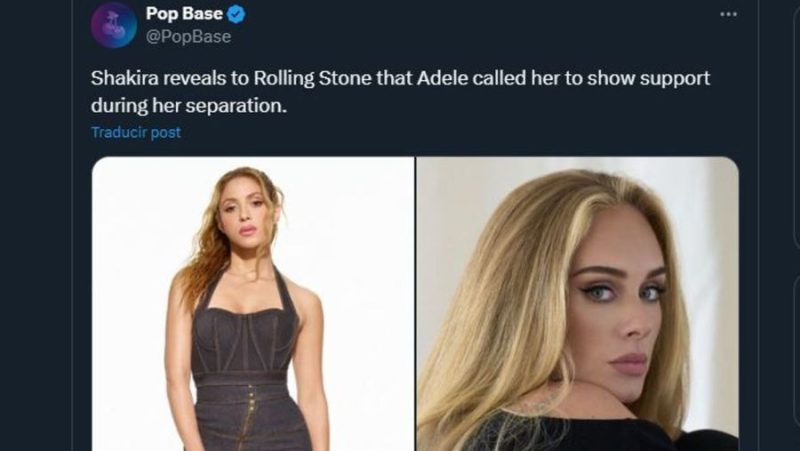The height and width of the screenshot is (451, 800).
Task: Click the Pop Base profile avatar
Action: pyautogui.click(x=113, y=24)
